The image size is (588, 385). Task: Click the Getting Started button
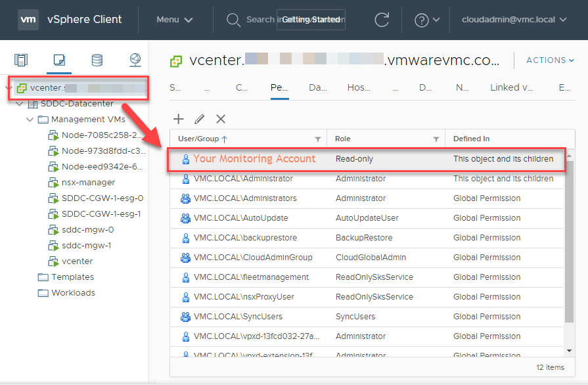coord(311,20)
